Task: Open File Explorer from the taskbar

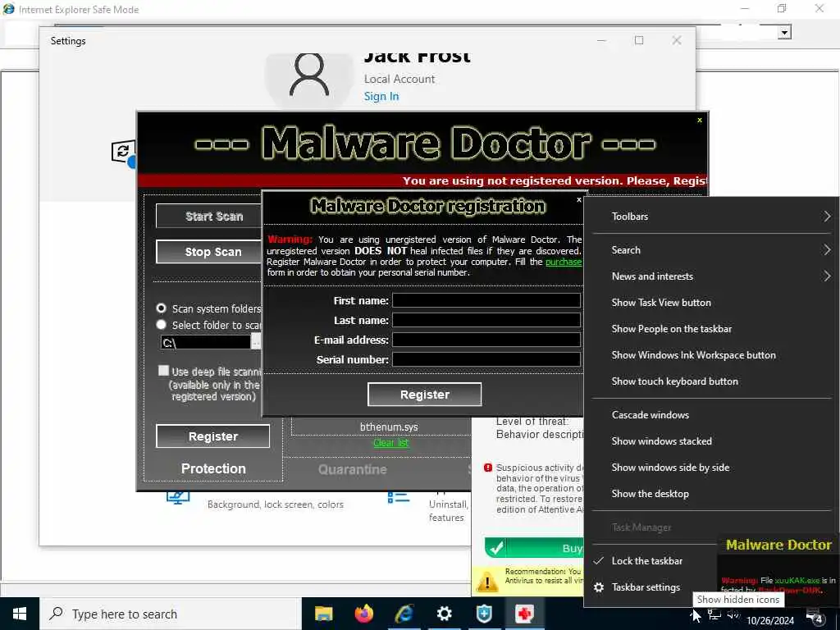Action: [x=323, y=614]
